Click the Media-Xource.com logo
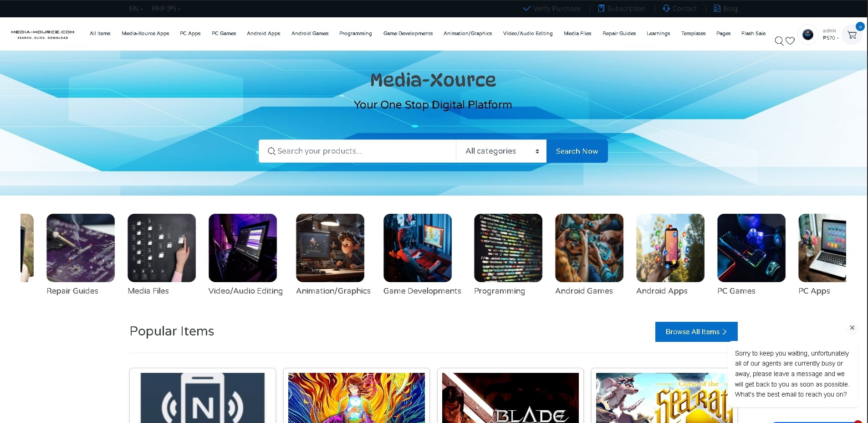 (42, 34)
